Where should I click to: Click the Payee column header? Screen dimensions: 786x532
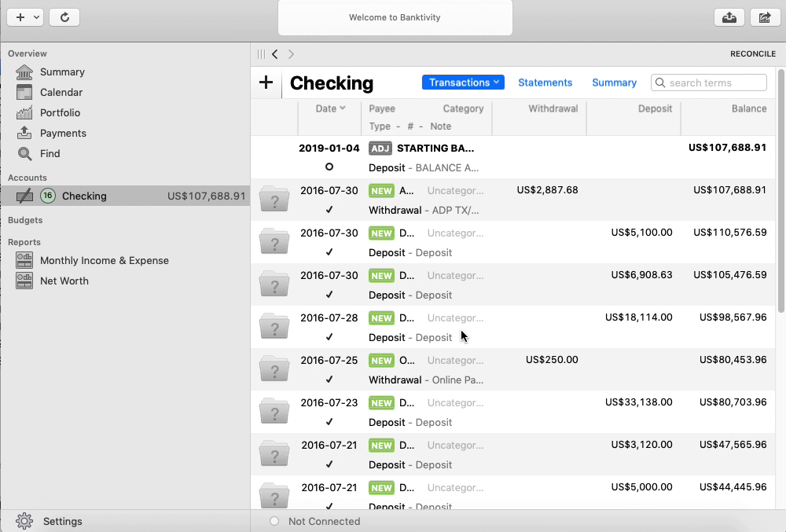point(382,108)
